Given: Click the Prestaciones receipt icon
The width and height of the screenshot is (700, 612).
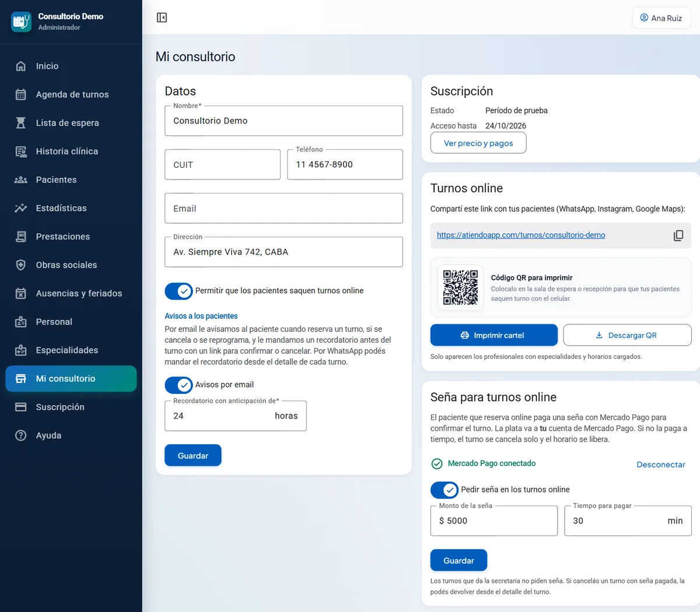Looking at the screenshot, I should [21, 237].
